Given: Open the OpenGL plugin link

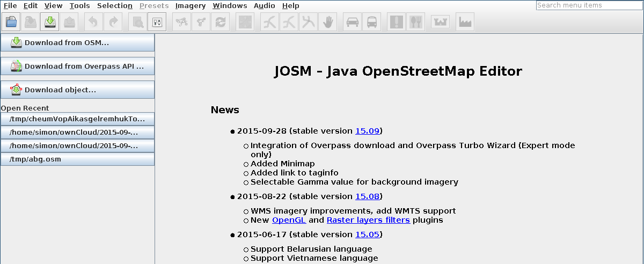Looking at the screenshot, I should coord(289,220).
